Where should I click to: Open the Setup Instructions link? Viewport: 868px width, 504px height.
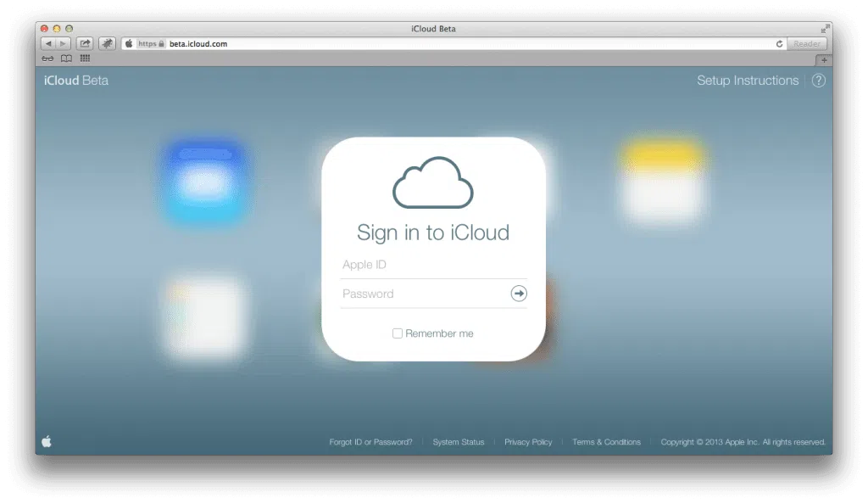click(x=748, y=81)
